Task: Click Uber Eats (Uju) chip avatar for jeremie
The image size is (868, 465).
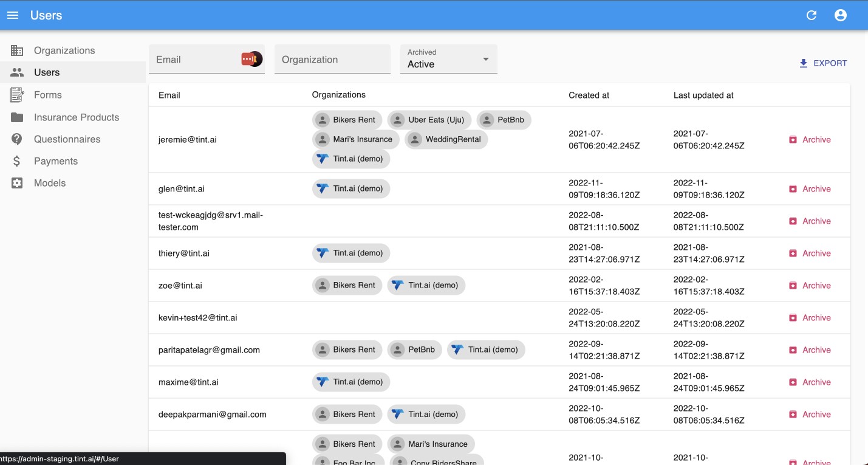Action: 398,120
